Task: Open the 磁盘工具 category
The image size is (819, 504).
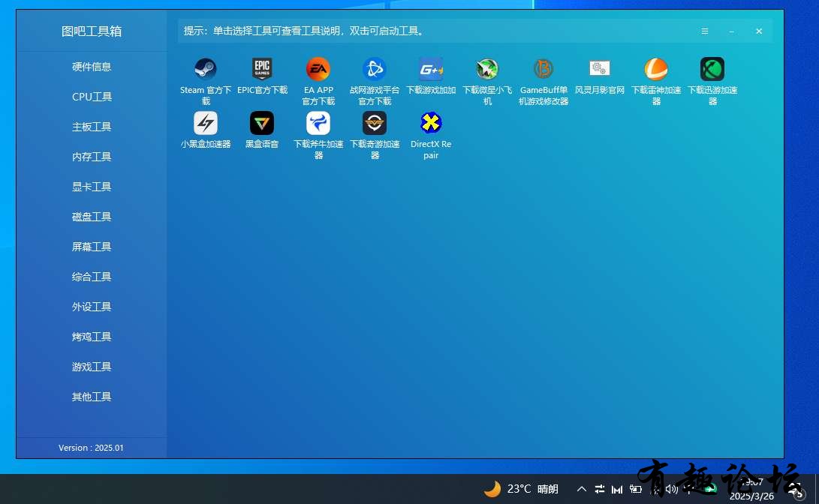Action: (x=92, y=217)
